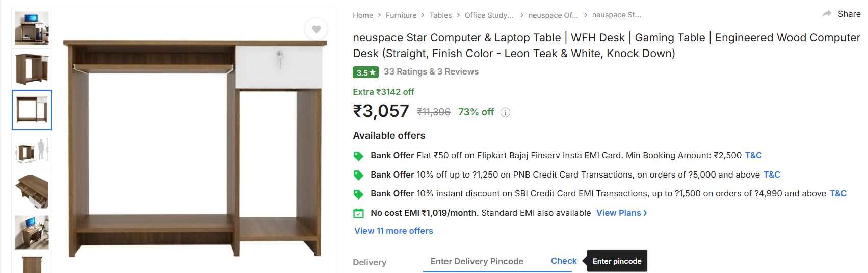This screenshot has width=868, height=273.
Task: Click first Bank Offer green tag icon
Action: 358,156
